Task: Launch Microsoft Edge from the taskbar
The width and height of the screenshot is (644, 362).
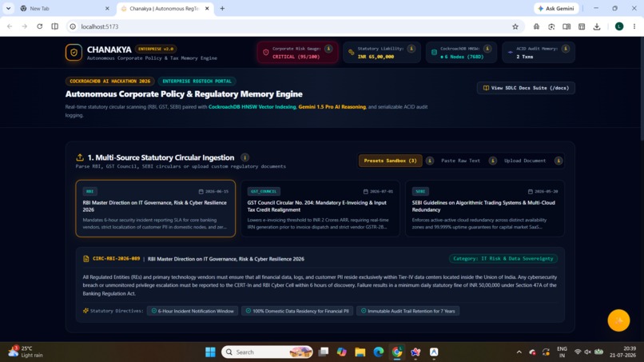Action: [379, 352]
